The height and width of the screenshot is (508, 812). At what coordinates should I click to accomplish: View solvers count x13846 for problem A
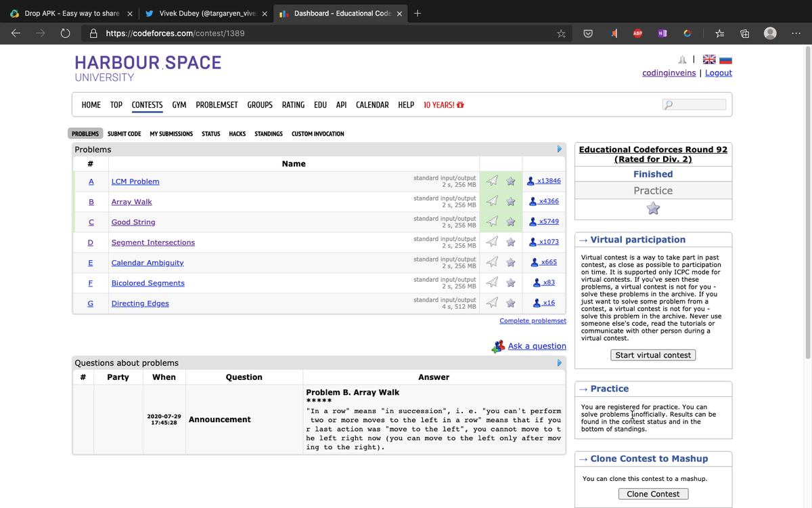(x=544, y=181)
